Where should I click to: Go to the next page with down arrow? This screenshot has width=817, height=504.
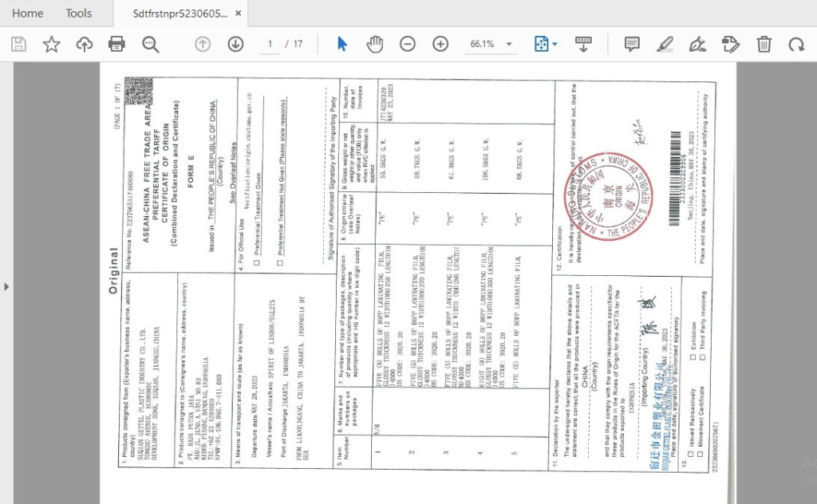[x=235, y=44]
